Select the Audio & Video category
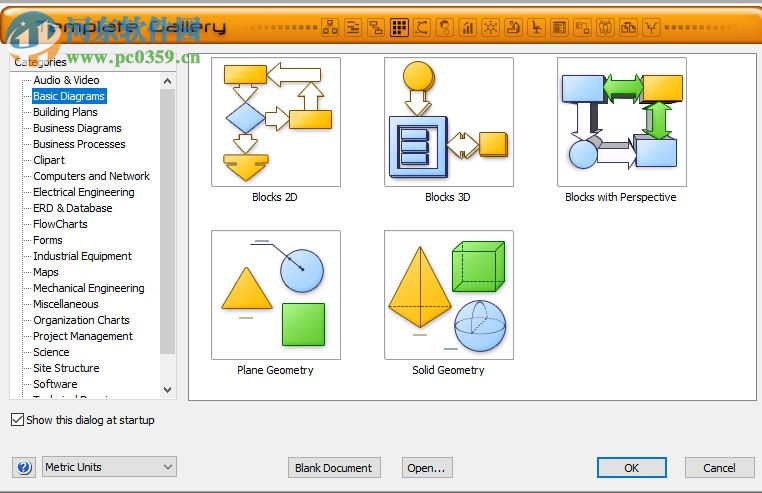Viewport: 762px width, 493px height. coord(66,80)
